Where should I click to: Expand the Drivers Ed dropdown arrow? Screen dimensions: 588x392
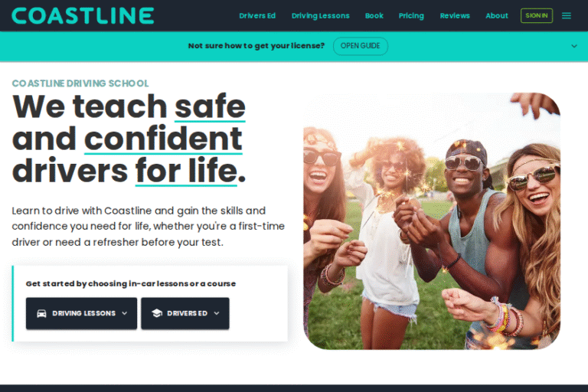[x=217, y=313]
